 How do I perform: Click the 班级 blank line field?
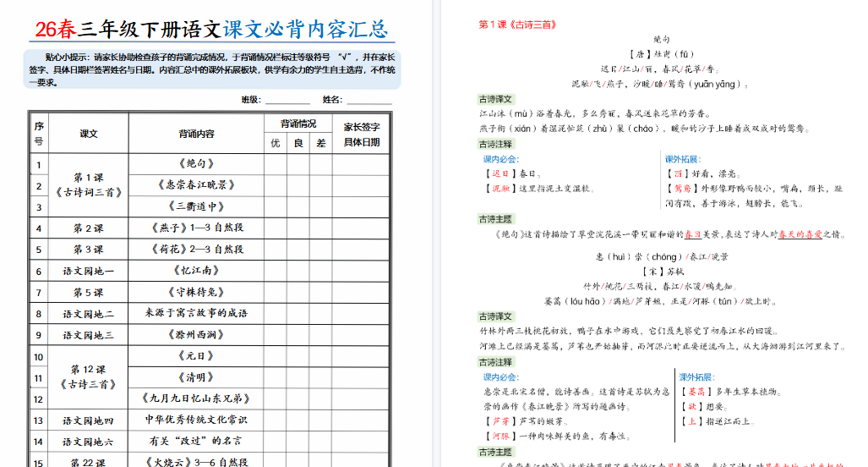tap(287, 101)
